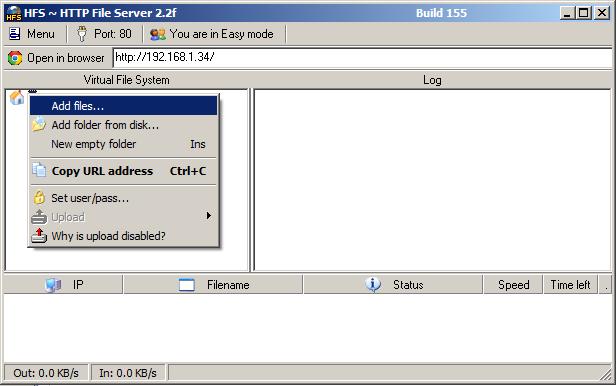Click the Speed column header
This screenshot has width=616, height=386.
click(x=513, y=285)
